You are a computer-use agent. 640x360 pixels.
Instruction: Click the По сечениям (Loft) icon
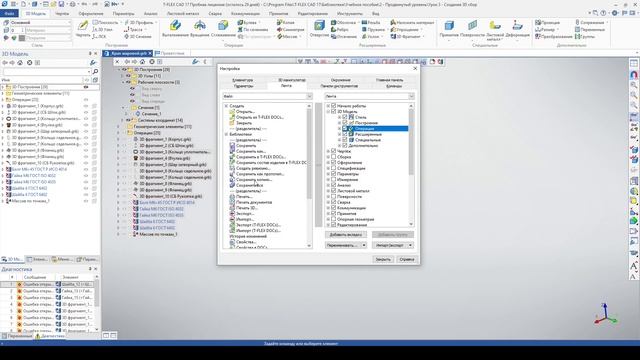[240, 30]
